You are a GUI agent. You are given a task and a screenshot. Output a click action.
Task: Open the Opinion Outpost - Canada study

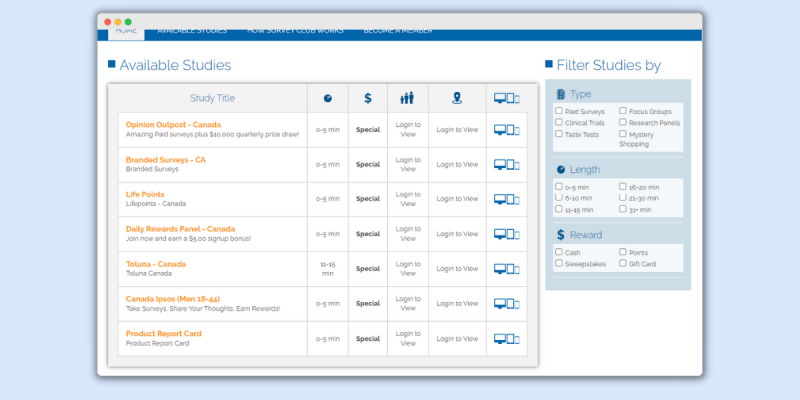coord(173,125)
